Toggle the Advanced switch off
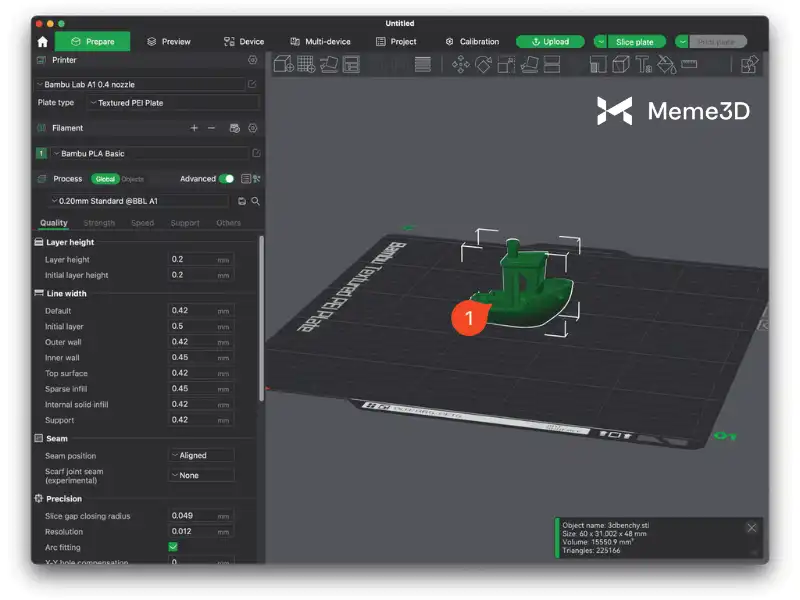This screenshot has height=600, width=800. pyautogui.click(x=227, y=179)
